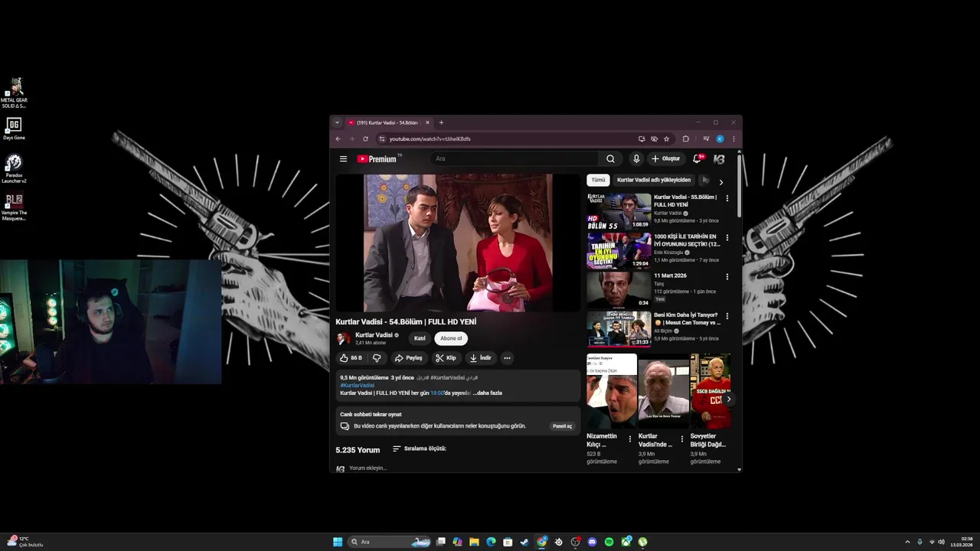Expand description with ...daha fazla
This screenshot has height=551, width=980.
coord(488,393)
